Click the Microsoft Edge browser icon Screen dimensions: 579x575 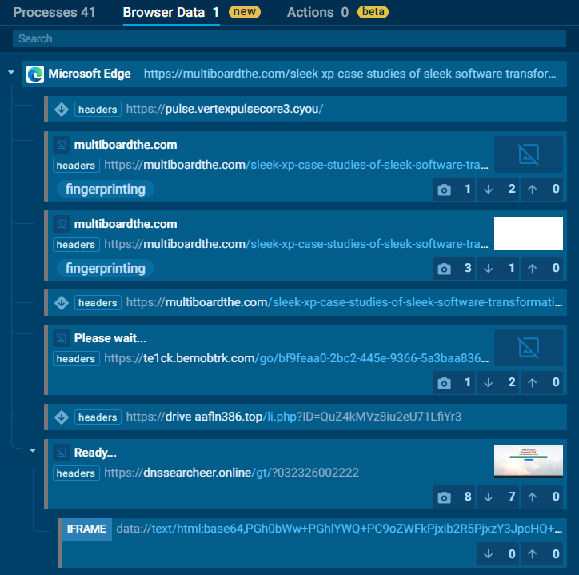coord(35,74)
